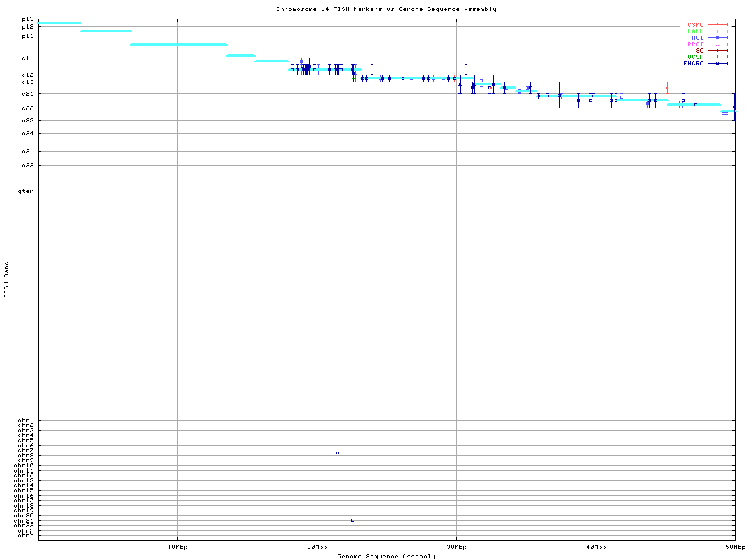Click the NCI square legend marker
The image size is (747, 560).
[x=717, y=38]
